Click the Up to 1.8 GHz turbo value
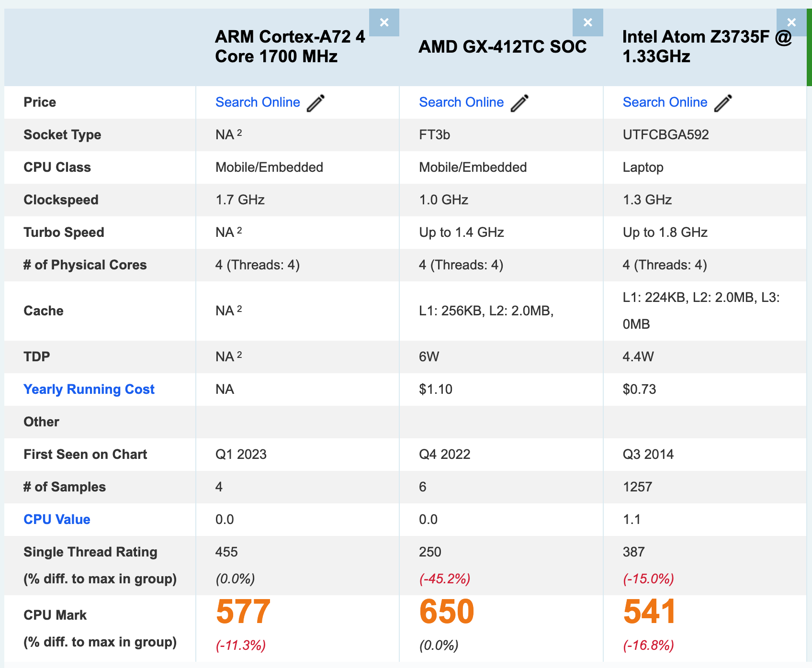The image size is (812, 668). (665, 233)
